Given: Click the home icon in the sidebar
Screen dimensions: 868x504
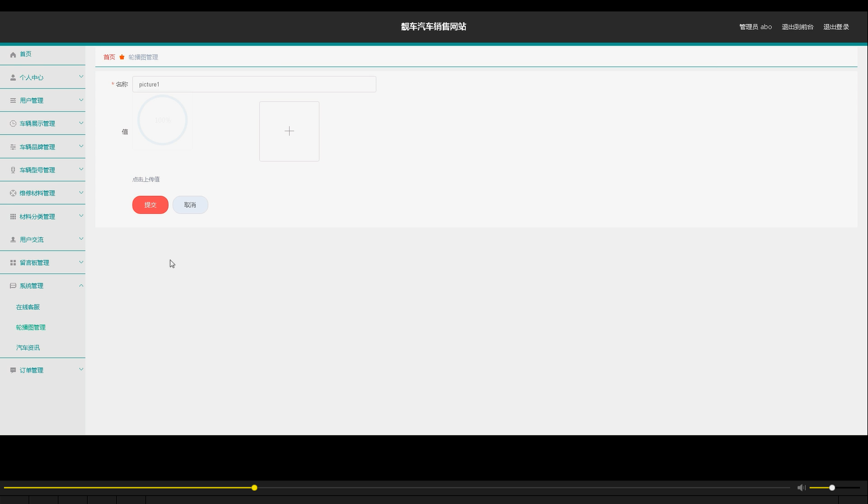Looking at the screenshot, I should pos(13,54).
